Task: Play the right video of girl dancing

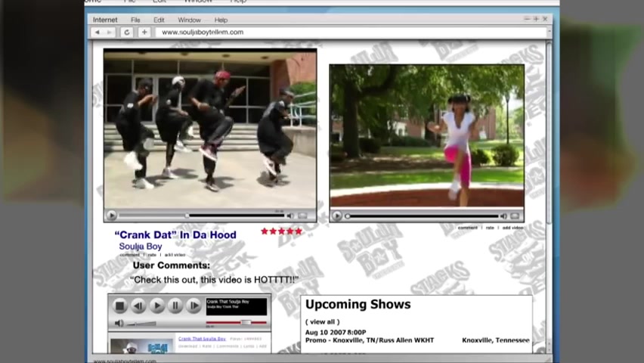Action: click(337, 216)
